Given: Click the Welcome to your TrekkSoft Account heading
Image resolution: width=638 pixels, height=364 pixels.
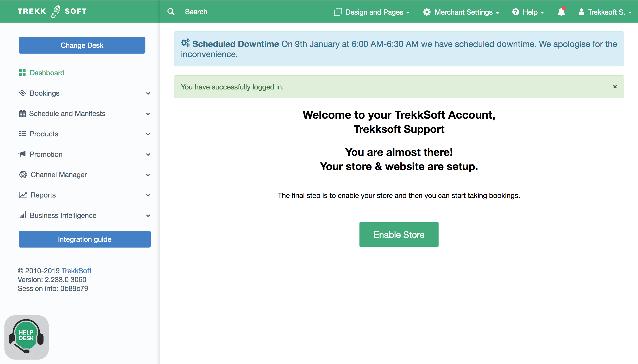Looking at the screenshot, I should pos(399,122).
